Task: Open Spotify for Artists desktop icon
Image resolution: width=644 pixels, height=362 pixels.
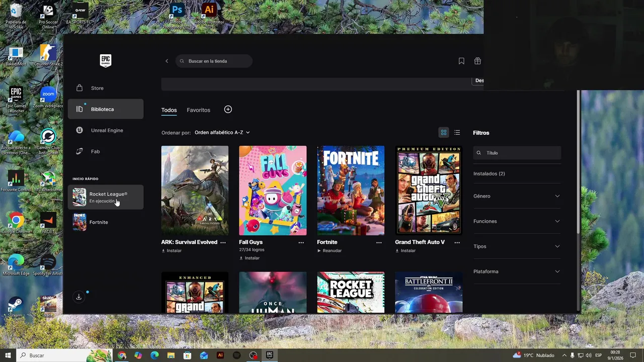Action: (48, 265)
